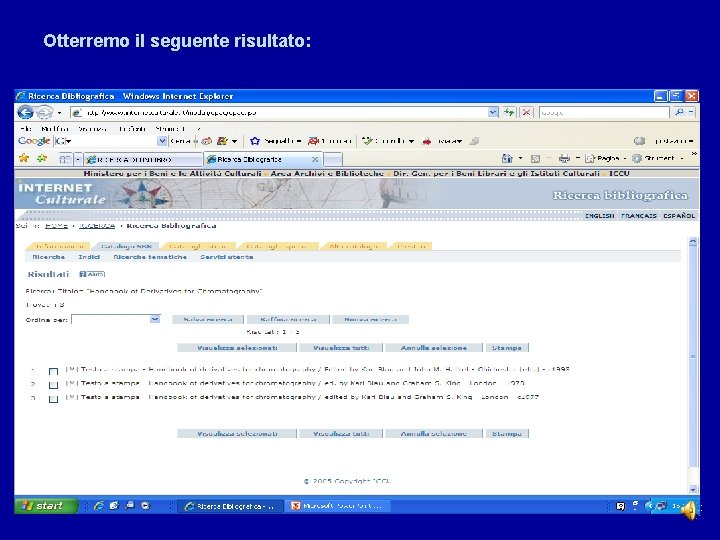This screenshot has width=720, height=540.
Task: Open the search provider dropdown arrow
Action: [691, 112]
